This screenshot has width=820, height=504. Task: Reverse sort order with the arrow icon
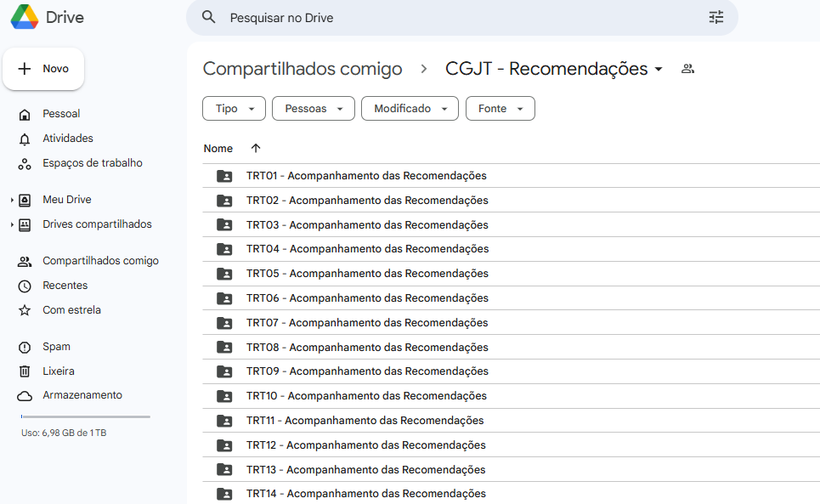(x=256, y=148)
